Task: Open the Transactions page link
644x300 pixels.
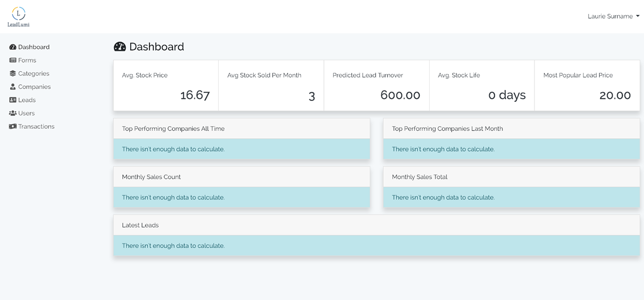Action: pos(36,126)
